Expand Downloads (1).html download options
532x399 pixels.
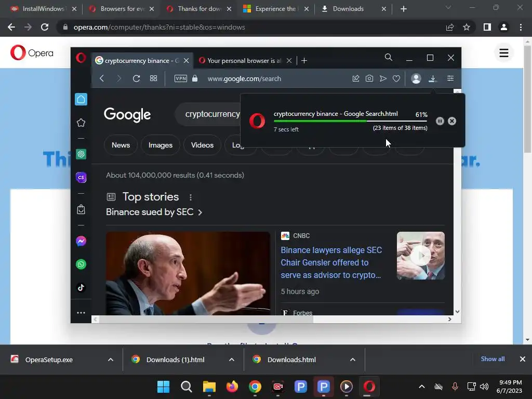tap(232, 360)
